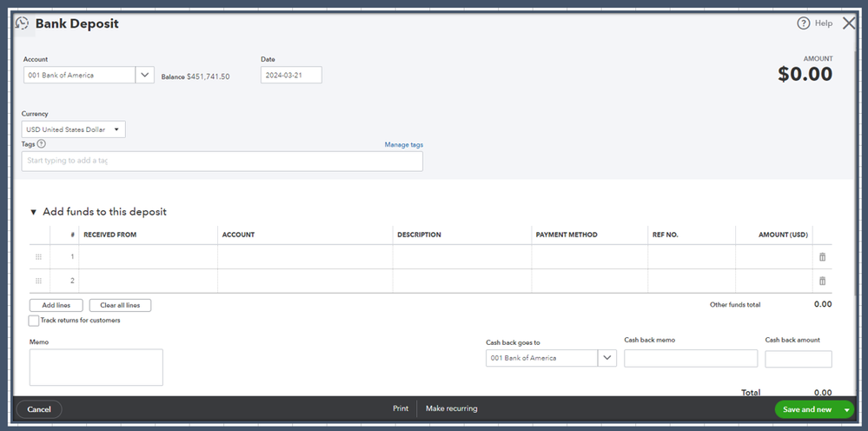Click the Balance $451,741.50 text
This screenshot has height=431, width=868.
[x=195, y=77]
